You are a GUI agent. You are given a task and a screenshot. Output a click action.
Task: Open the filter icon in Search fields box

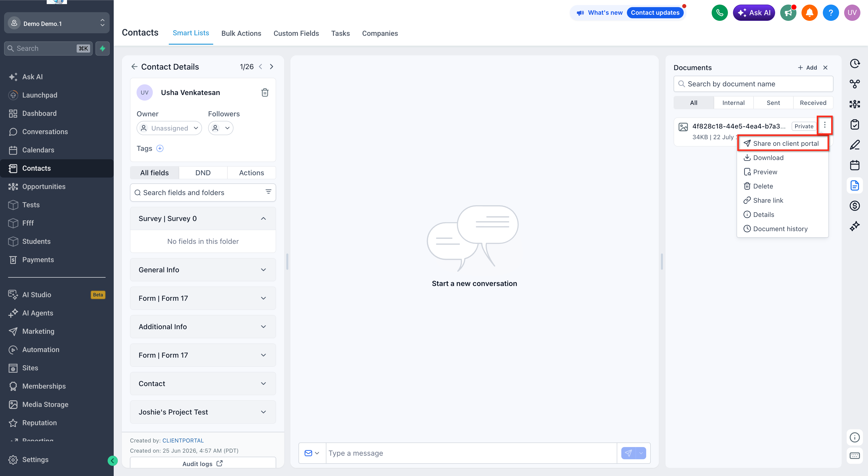268,192
